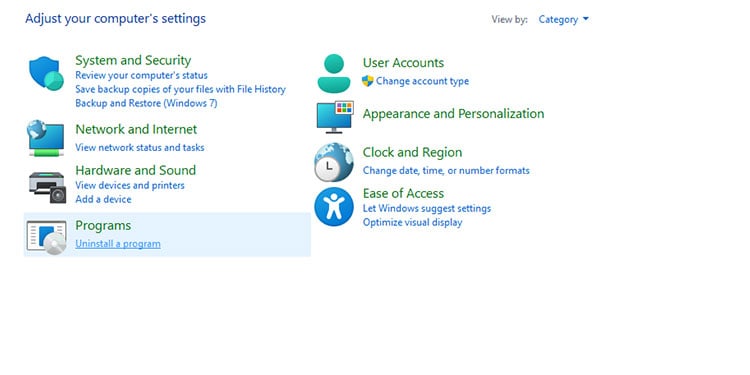The width and height of the screenshot is (750, 375).
Task: Open the View by Category dropdown
Action: point(563,20)
